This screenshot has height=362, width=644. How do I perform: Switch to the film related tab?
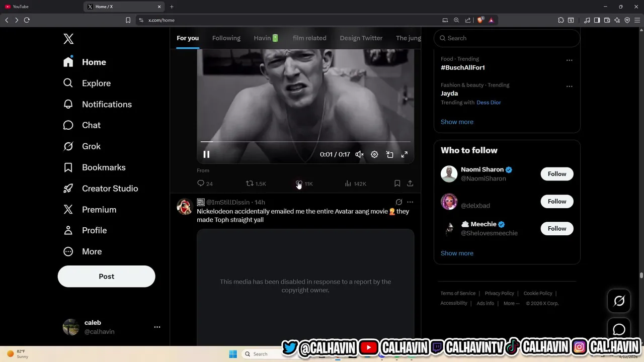(x=309, y=38)
